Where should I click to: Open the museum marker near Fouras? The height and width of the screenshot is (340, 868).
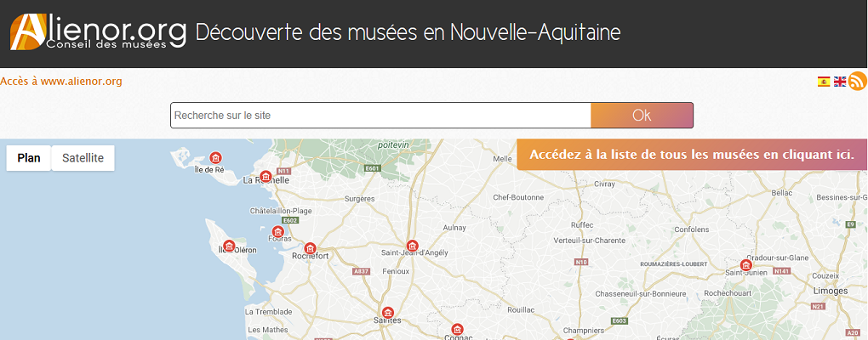click(278, 232)
